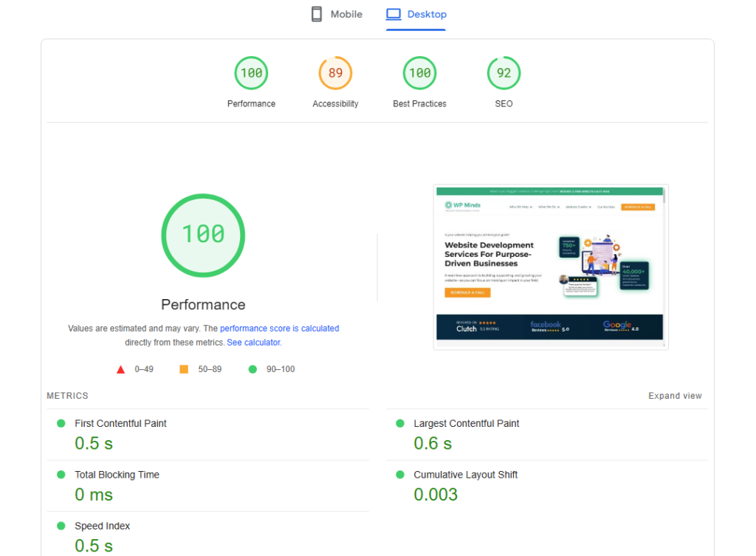
Task: Click the 90–100 legend range text
Action: click(x=281, y=369)
